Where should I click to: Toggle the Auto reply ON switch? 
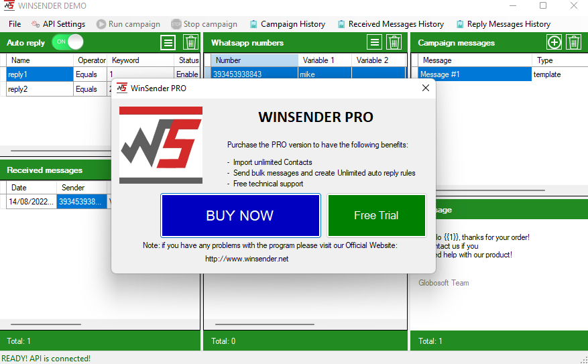pos(68,42)
